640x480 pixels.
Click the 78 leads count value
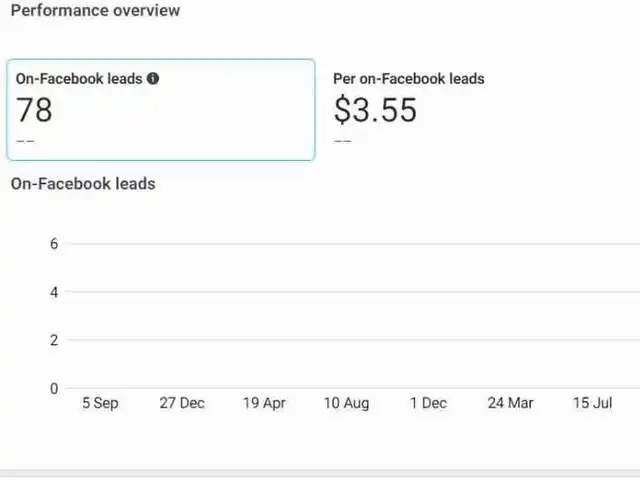[34, 110]
